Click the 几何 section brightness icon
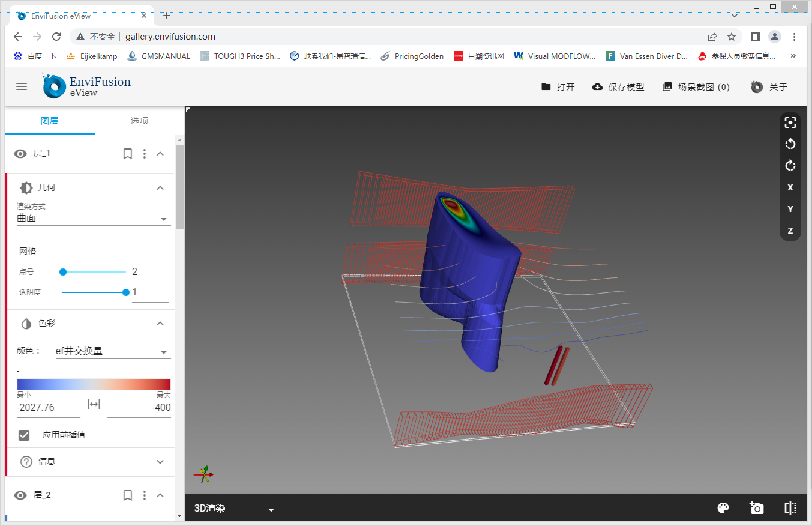This screenshot has width=812, height=526. click(x=26, y=188)
